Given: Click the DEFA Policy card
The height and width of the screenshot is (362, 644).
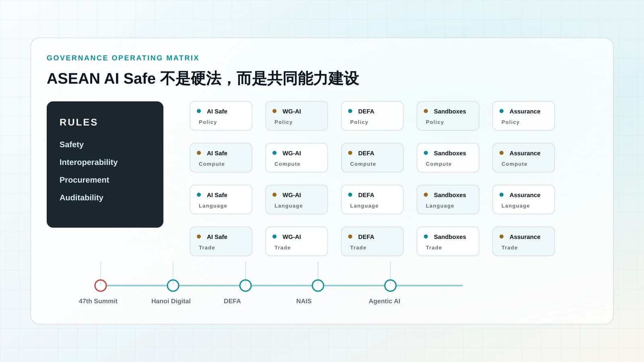Looking at the screenshot, I should (x=372, y=116).
